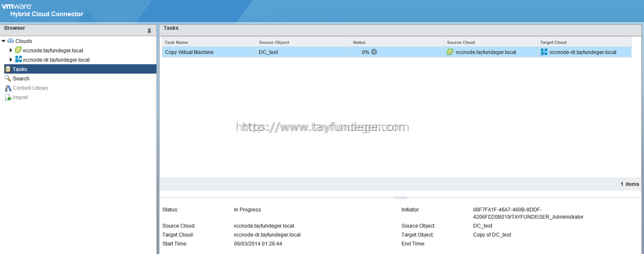The height and width of the screenshot is (254, 644).
Task: Expand vccnode-dr.tayfundeger.local in Browser tree
Action: (x=11, y=60)
